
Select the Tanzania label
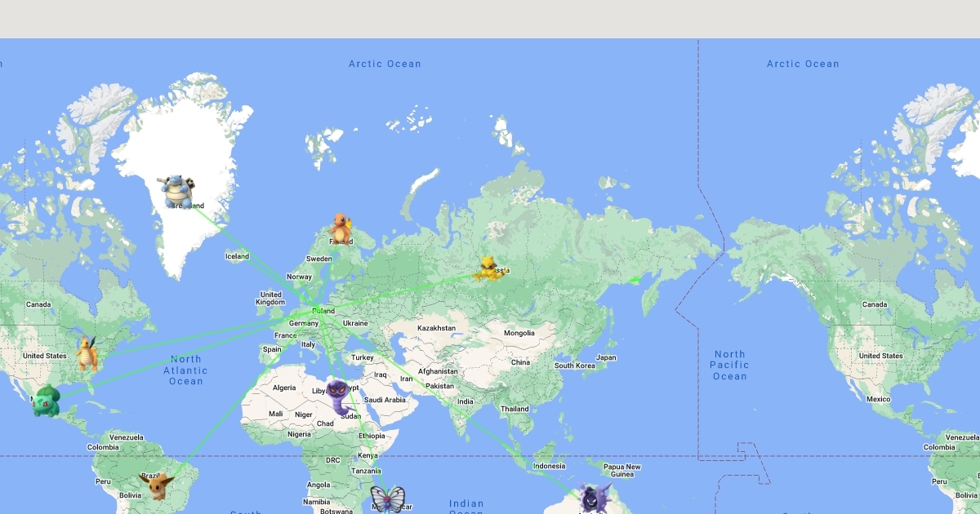tap(367, 471)
